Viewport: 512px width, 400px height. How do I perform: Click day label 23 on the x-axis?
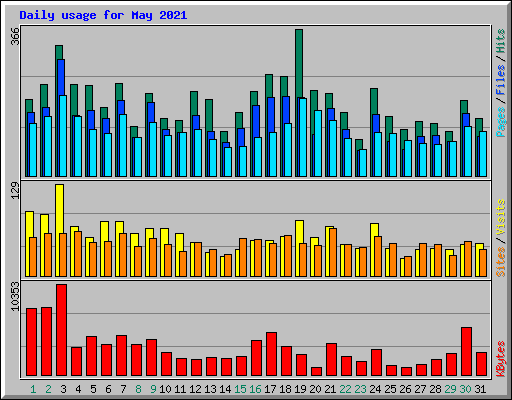tap(360, 389)
